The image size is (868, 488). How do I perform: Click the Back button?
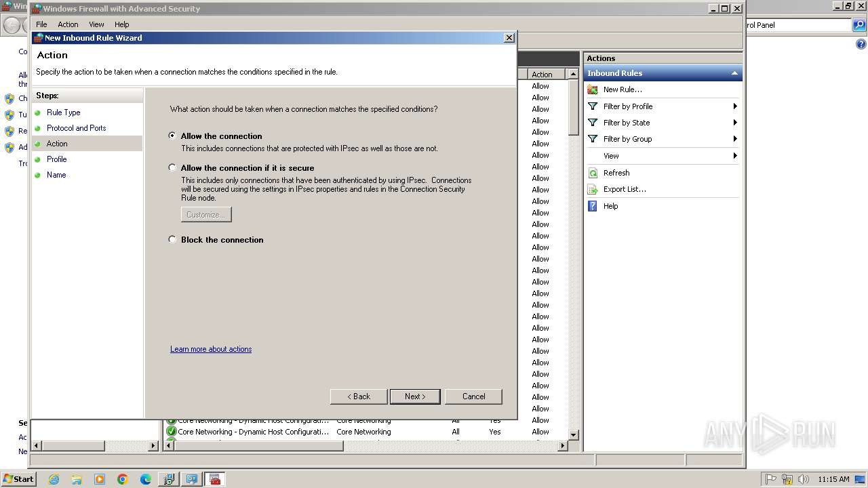point(358,396)
